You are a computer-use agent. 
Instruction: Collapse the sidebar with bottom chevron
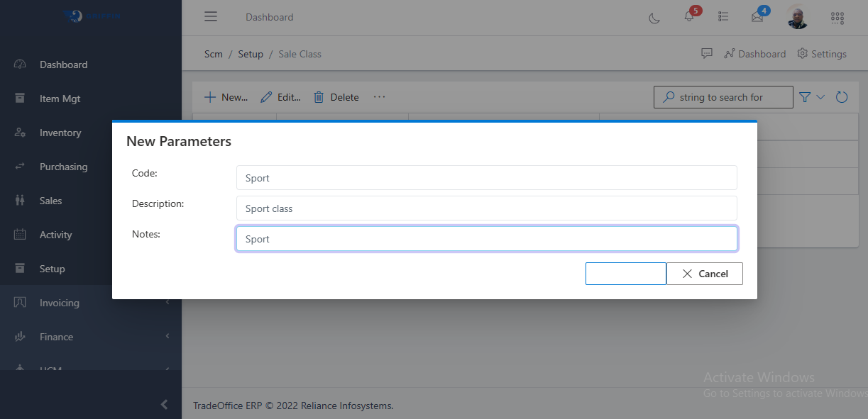click(165, 404)
